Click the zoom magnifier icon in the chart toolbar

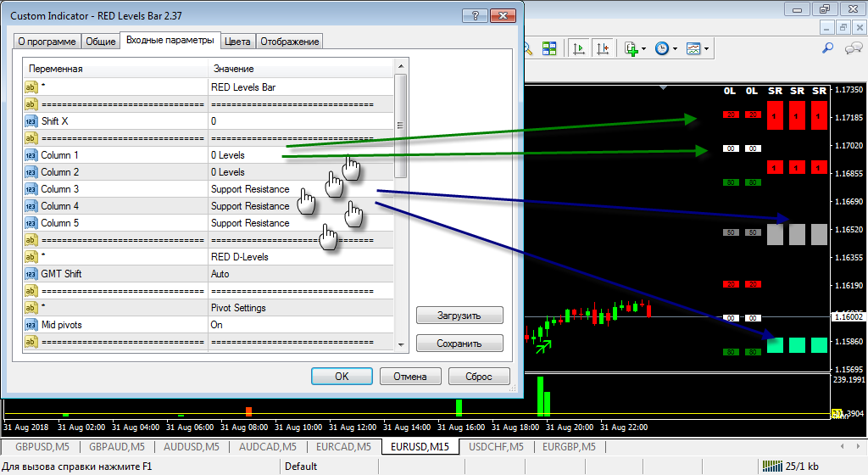coord(527,48)
